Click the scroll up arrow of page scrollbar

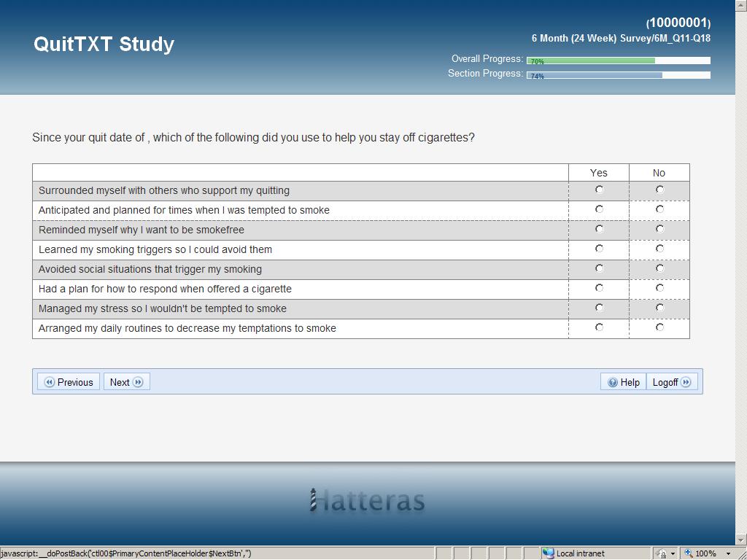click(x=741, y=5)
